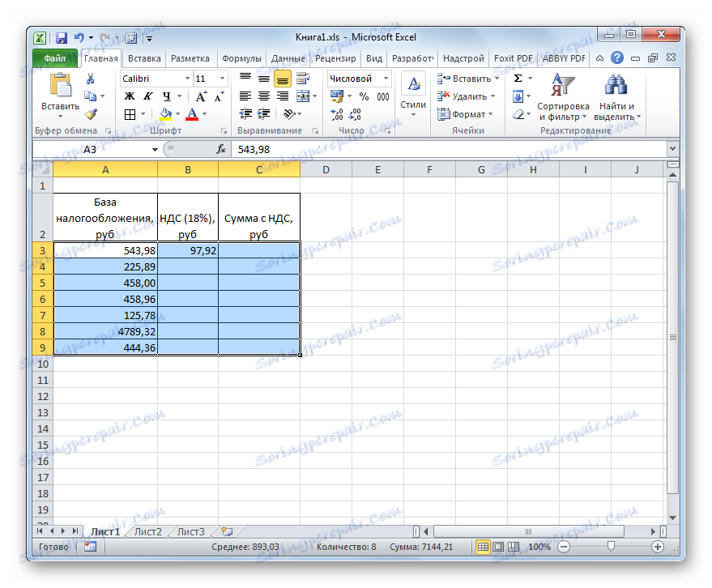The height and width of the screenshot is (588, 712).
Task: Click the Percent Style icon
Action: coord(364,96)
